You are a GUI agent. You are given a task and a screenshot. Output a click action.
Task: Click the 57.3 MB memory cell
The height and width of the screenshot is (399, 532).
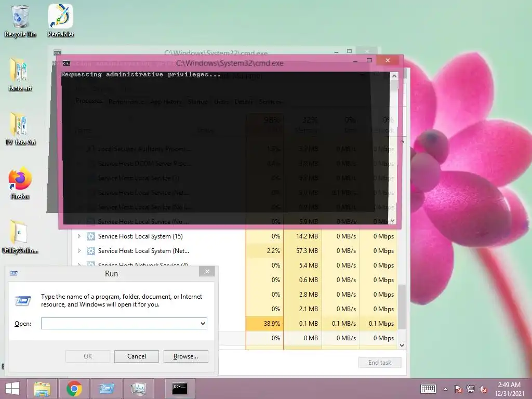(x=303, y=251)
